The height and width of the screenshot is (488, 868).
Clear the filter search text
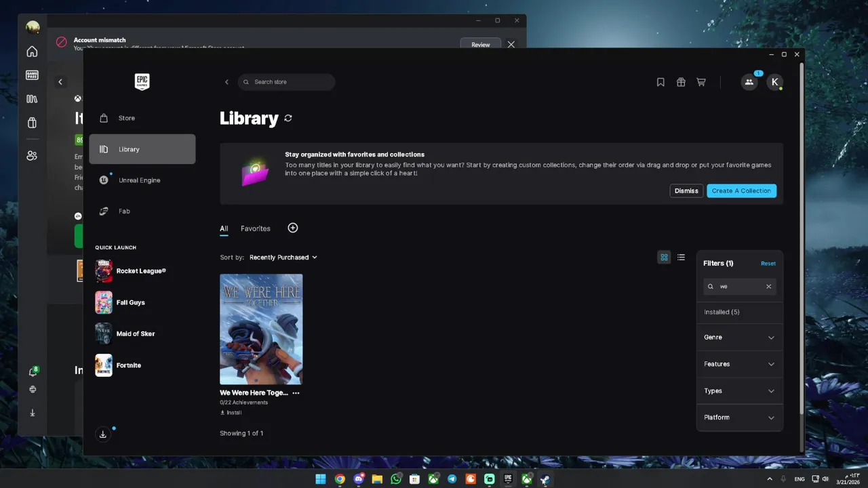point(769,287)
